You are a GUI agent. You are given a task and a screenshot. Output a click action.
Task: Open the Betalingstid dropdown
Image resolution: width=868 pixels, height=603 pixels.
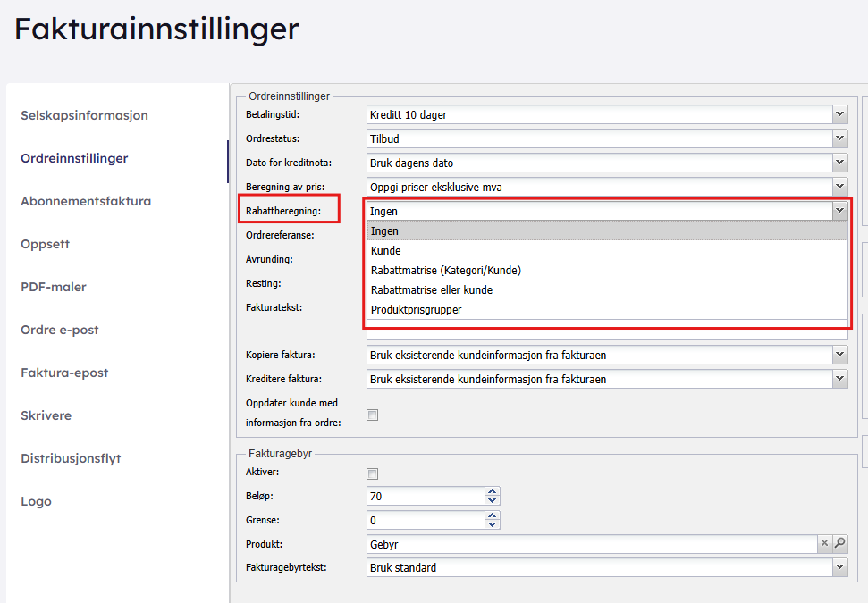tap(839, 114)
